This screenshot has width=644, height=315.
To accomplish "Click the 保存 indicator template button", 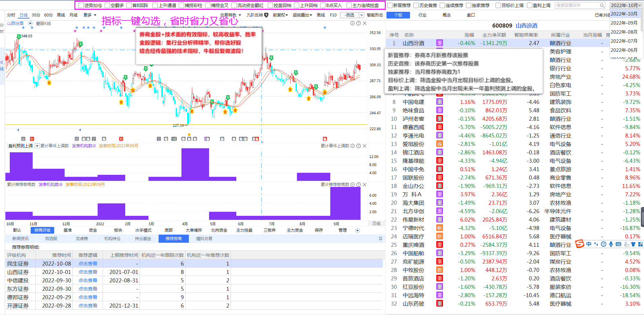I will pos(319,230).
